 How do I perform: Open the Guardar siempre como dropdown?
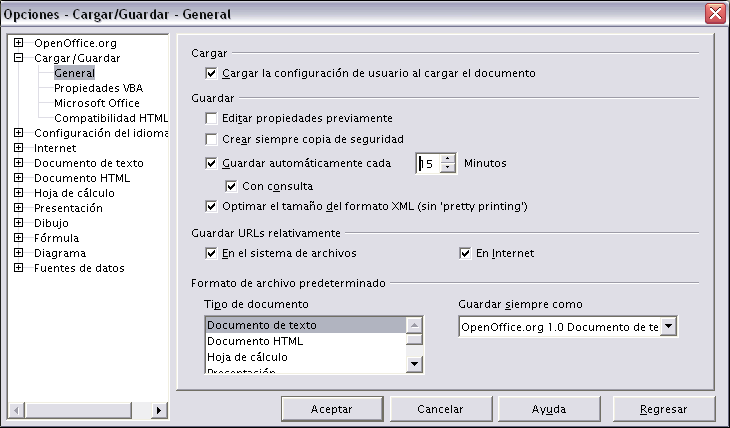[x=669, y=327]
